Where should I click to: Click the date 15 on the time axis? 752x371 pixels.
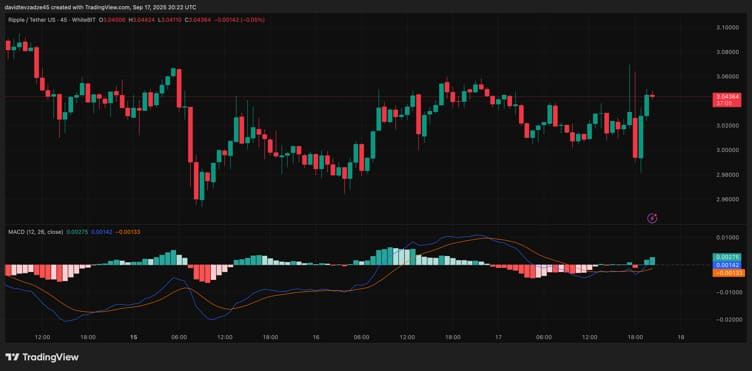tap(134, 337)
